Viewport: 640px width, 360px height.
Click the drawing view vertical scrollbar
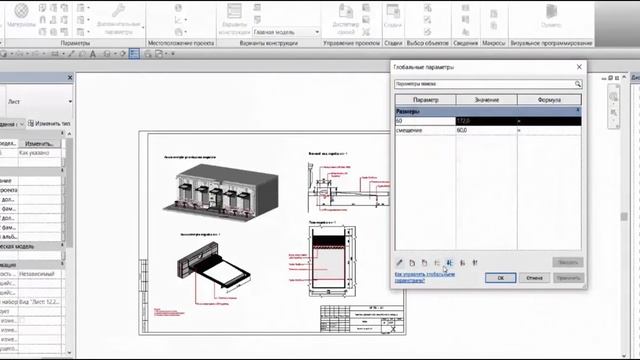(x=624, y=216)
